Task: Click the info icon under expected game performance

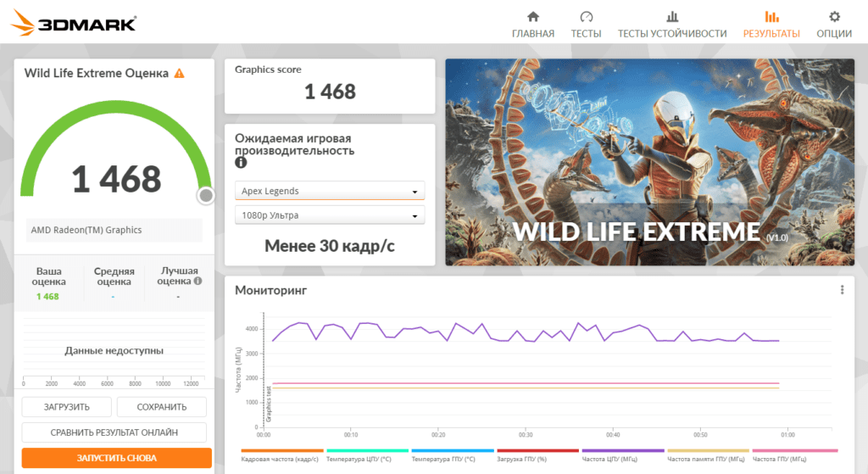Action: (x=241, y=163)
